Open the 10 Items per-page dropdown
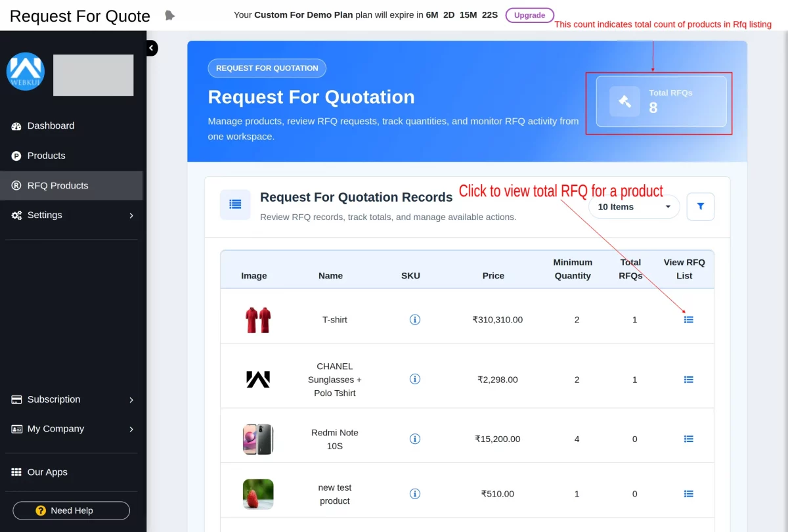The width and height of the screenshot is (788, 532). [634, 207]
